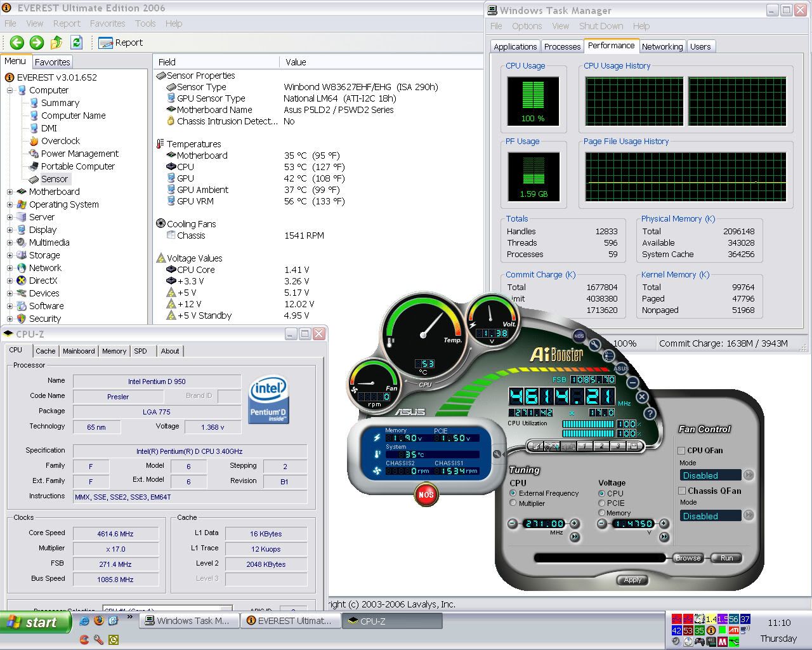Image resolution: width=812 pixels, height=650 pixels.
Task: Expand the DirectX tree node
Action: [10, 281]
